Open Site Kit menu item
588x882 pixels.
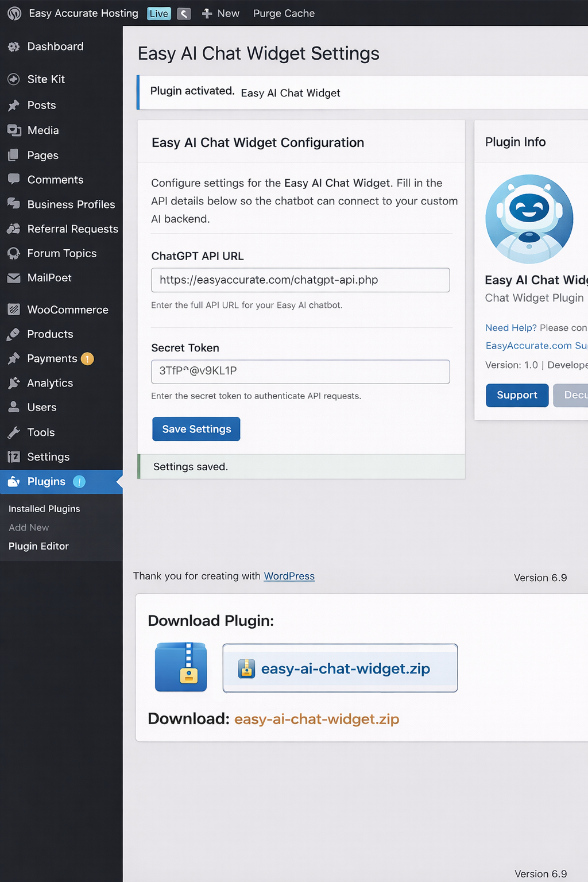(46, 79)
